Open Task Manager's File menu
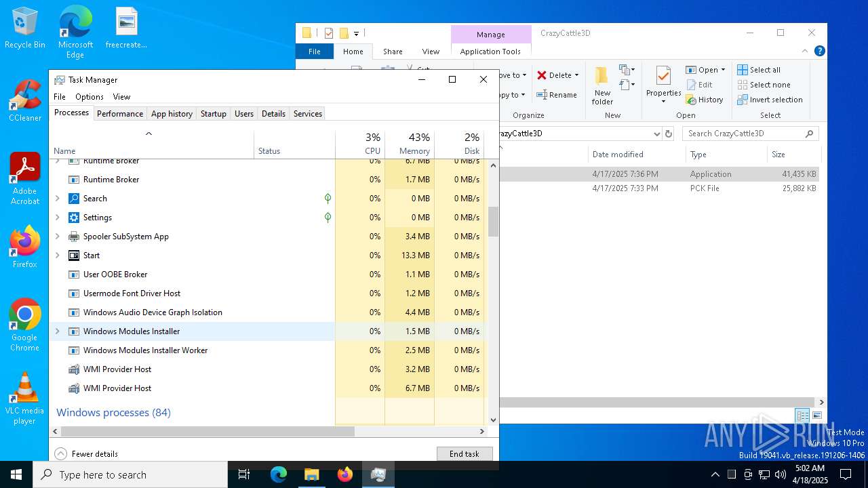The image size is (868, 488). click(x=60, y=97)
